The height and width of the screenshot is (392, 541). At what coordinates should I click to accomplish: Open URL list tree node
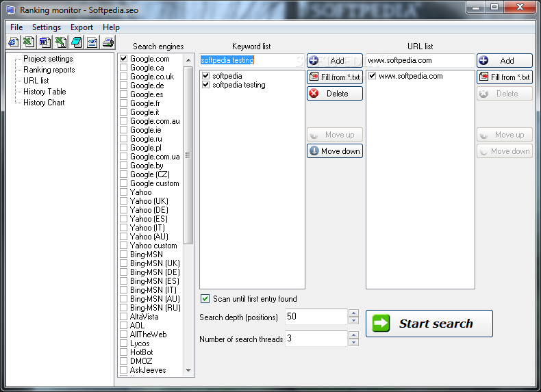tap(36, 81)
